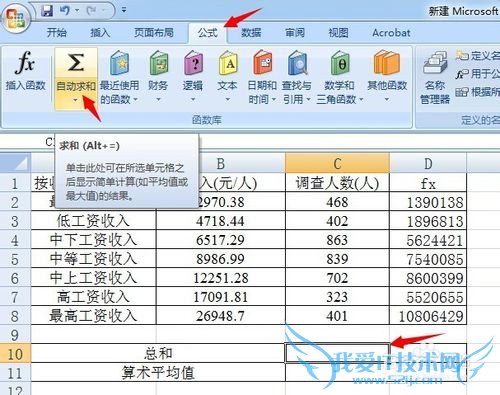500x395 pixels.
Task: Click the 用于公式 button
Action: (478, 74)
